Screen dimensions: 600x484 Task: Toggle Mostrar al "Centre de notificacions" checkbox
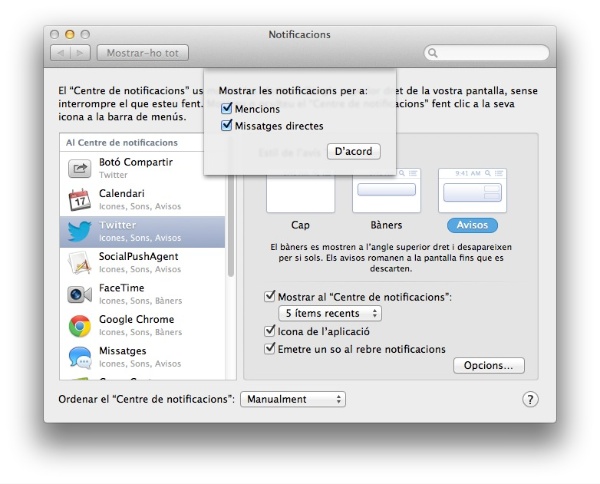[270, 296]
